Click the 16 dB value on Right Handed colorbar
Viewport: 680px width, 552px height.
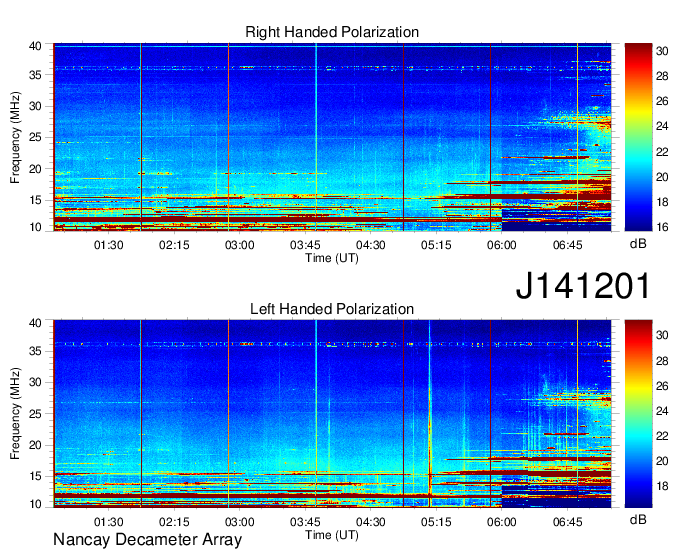[662, 227]
